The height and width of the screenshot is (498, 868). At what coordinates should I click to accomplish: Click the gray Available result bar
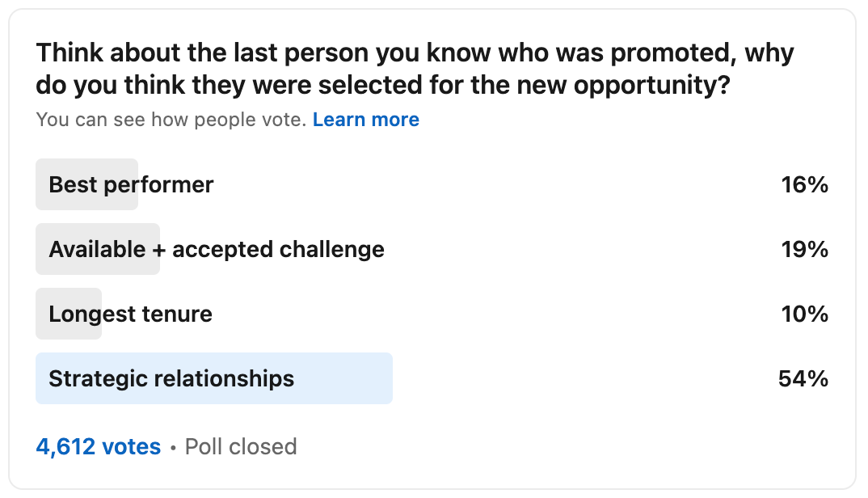(x=98, y=249)
